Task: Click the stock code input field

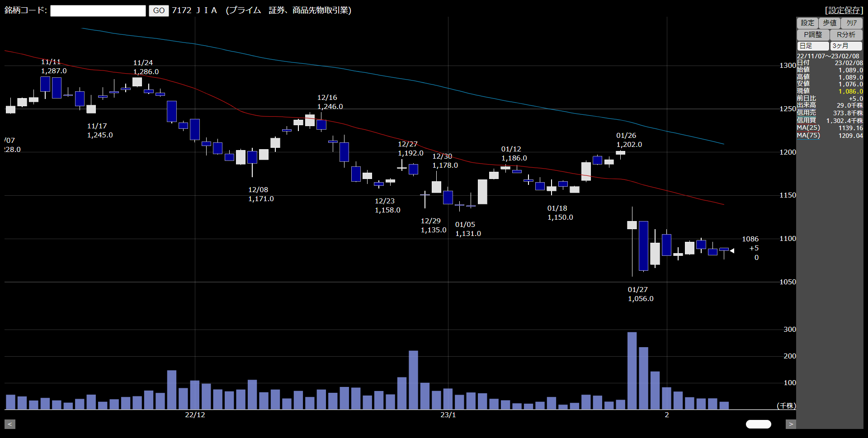Action: 98,10
